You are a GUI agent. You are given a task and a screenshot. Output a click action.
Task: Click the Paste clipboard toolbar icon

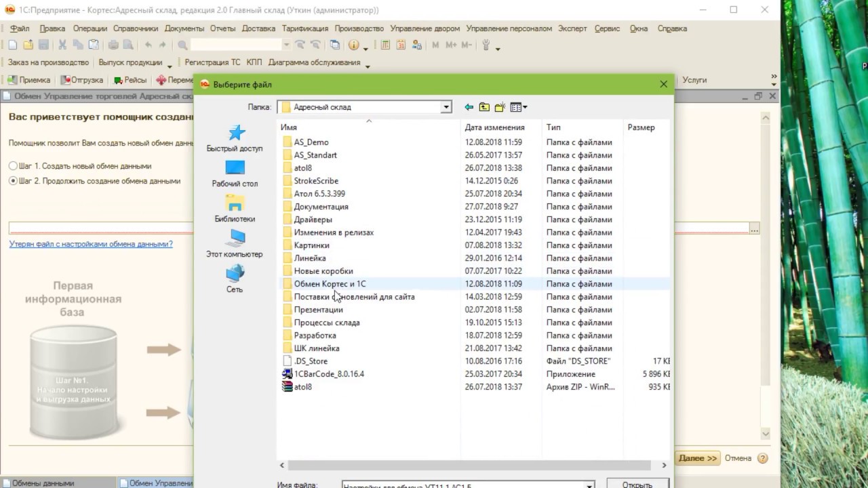click(94, 45)
